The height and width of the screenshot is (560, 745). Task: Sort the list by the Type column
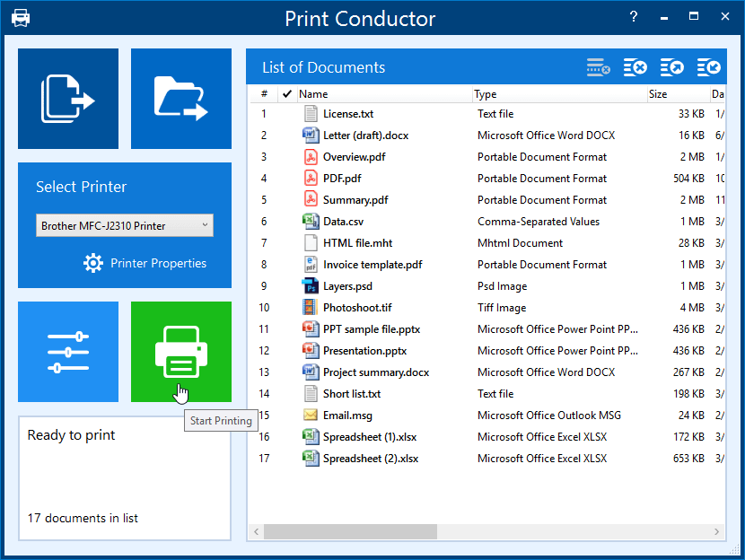(x=559, y=93)
